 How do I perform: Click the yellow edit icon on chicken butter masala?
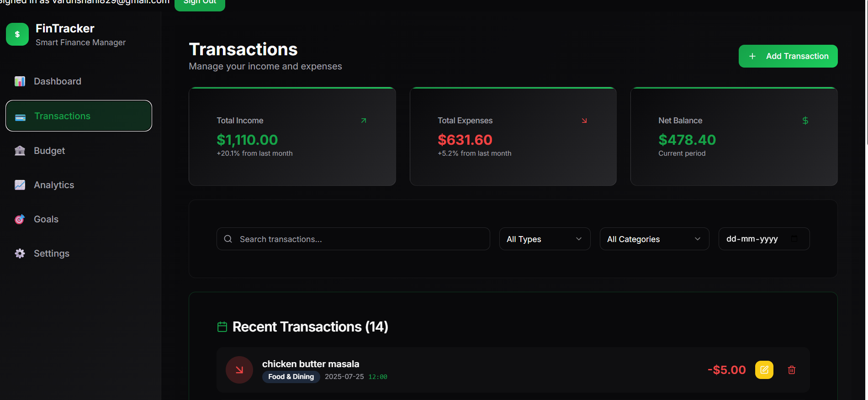point(764,370)
